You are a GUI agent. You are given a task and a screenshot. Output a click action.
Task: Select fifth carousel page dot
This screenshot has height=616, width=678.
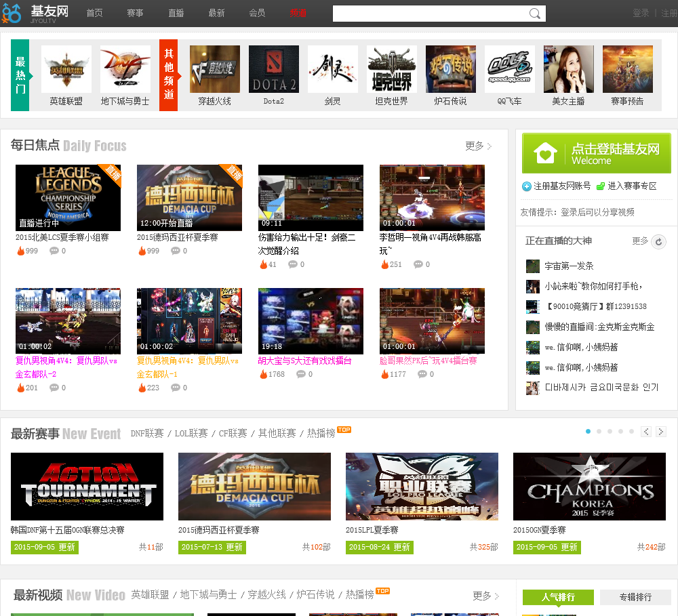pos(631,432)
